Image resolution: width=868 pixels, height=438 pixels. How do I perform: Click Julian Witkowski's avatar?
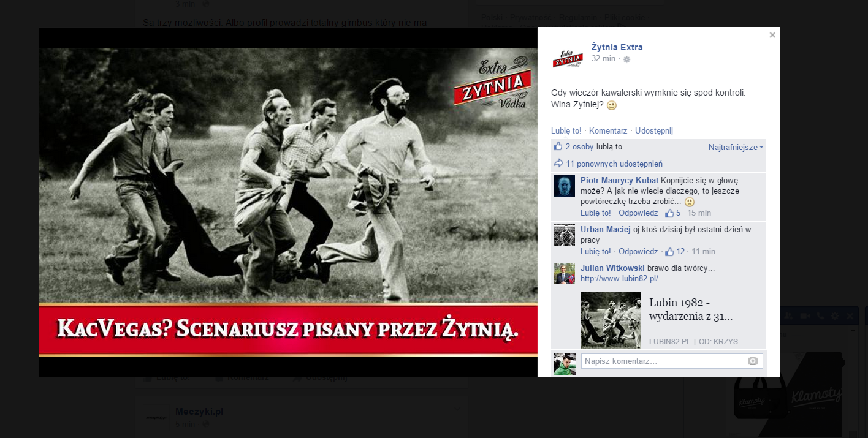[564, 273]
